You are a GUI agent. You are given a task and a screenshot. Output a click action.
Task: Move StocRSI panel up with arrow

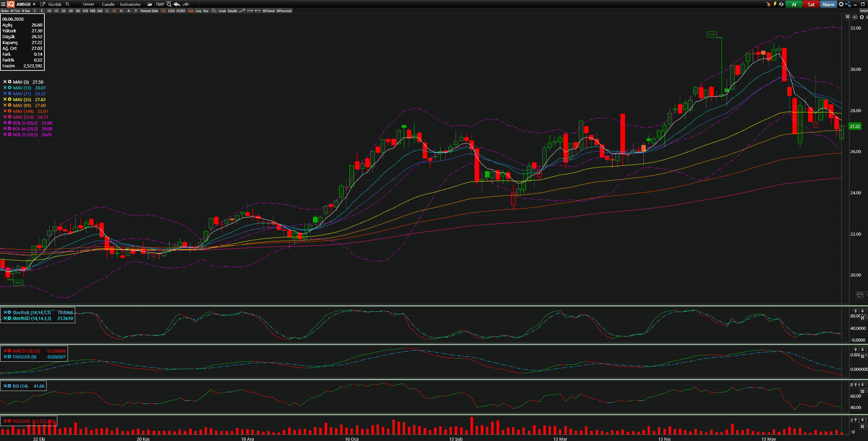pos(856,311)
